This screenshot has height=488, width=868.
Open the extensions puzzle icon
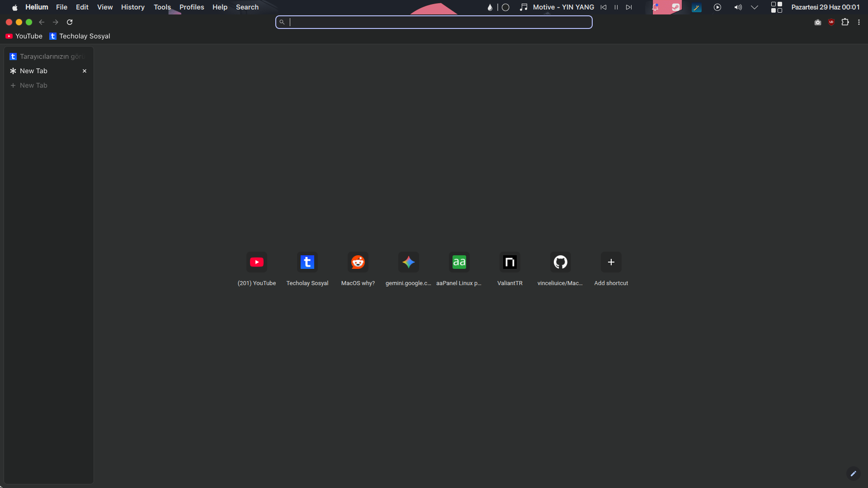click(845, 22)
